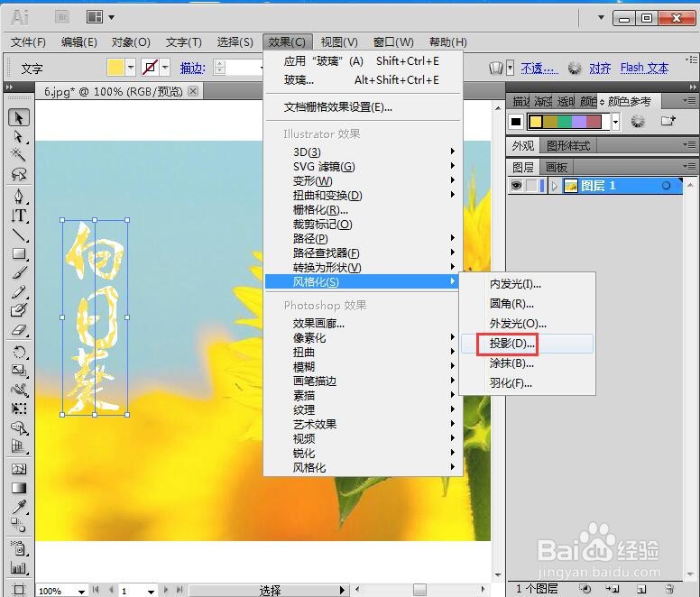Select the Column Graph tool

[x=19, y=567]
